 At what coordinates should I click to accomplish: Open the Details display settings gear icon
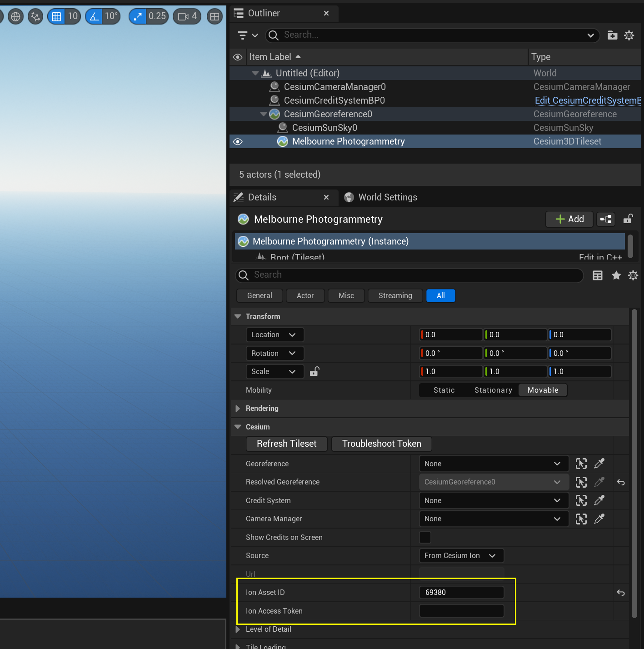[633, 275]
